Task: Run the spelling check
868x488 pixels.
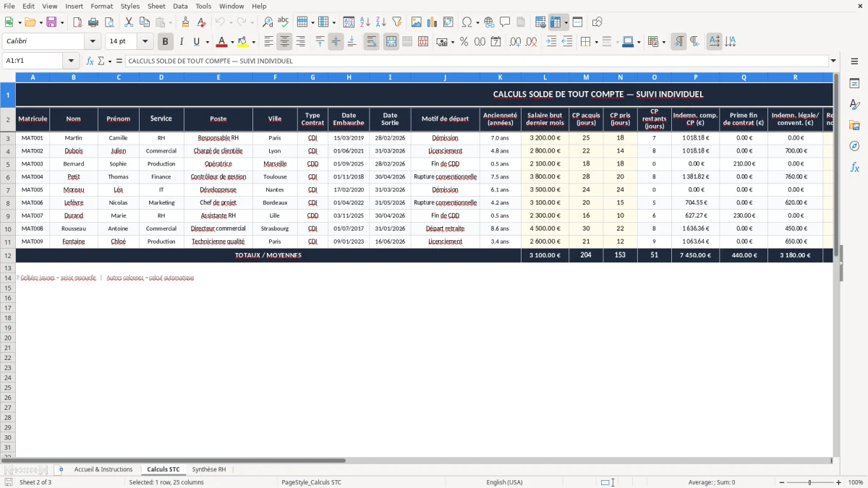Action: pos(284,22)
